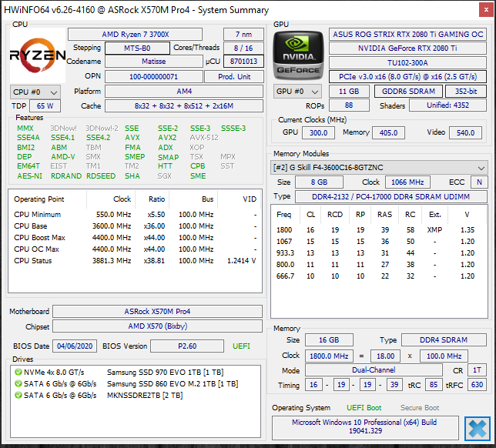Click the AVX2 feature label

(167, 138)
